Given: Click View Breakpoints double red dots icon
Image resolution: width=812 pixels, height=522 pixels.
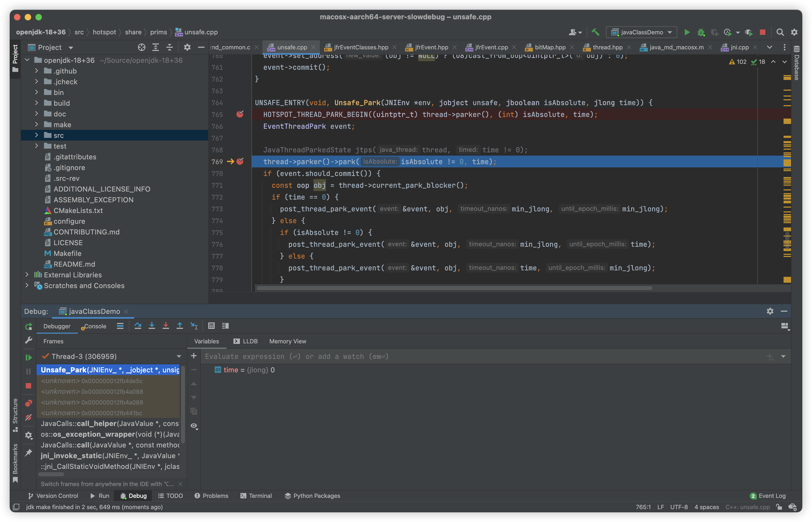Looking at the screenshot, I should pos(28,403).
